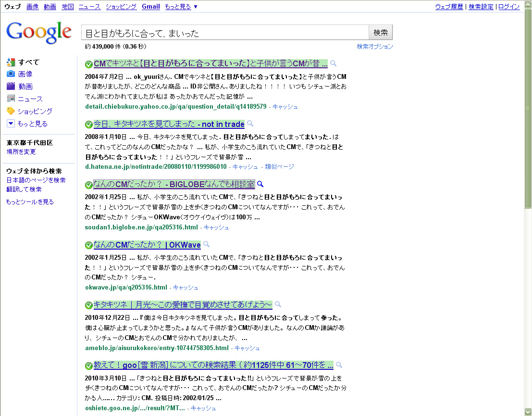Select ニュース in the left sidebar
The height and width of the screenshot is (416, 532).
(x=30, y=99)
